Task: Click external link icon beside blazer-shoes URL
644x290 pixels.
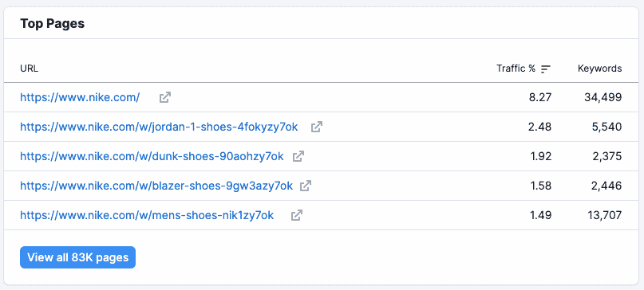Action: click(306, 186)
